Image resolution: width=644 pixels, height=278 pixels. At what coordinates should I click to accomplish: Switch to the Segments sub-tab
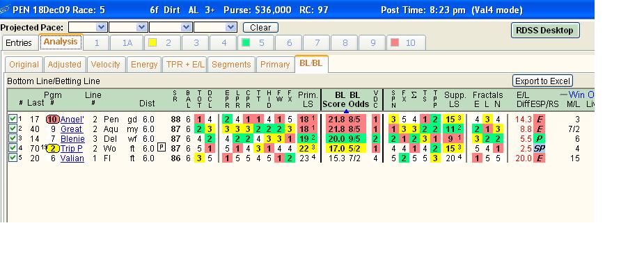point(231,65)
